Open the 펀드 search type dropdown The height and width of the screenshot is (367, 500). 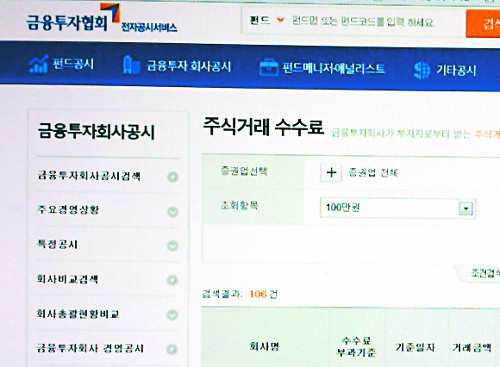(x=267, y=20)
